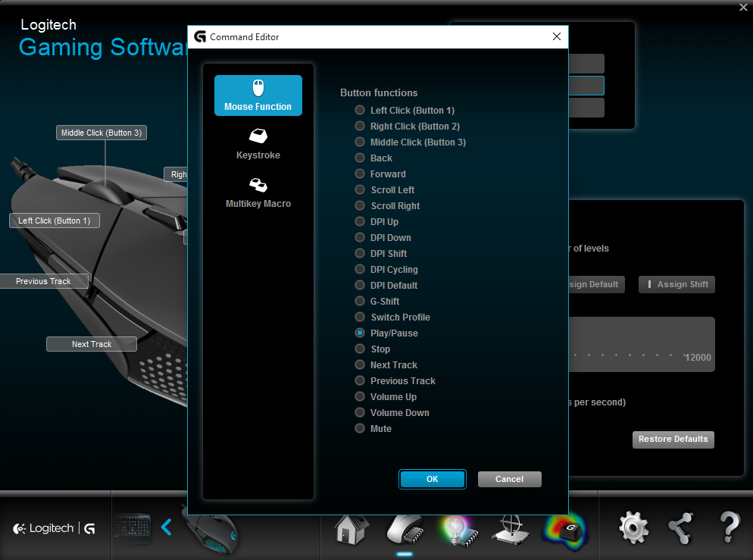753x560 pixels.
Task: Click the blue left arrow device switcher
Action: [x=167, y=527]
